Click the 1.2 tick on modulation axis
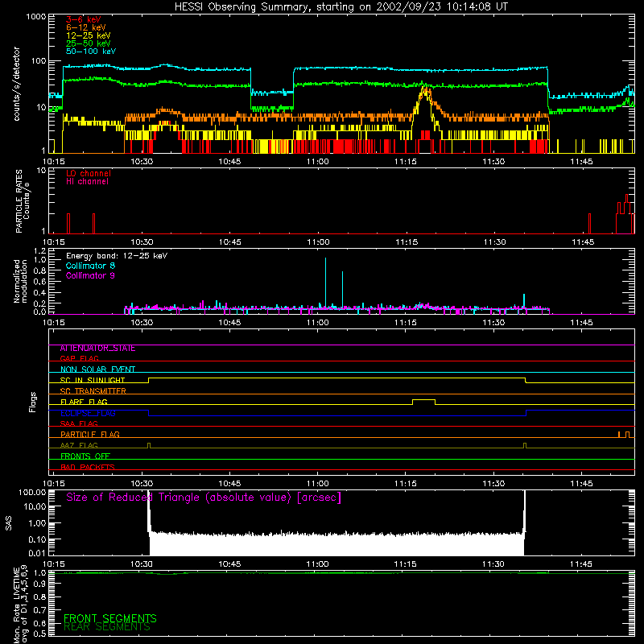The image size is (644, 644). [39, 251]
